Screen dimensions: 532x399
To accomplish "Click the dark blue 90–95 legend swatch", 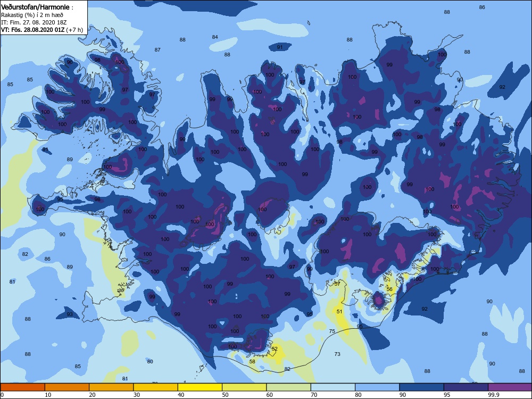I will [422, 387].
